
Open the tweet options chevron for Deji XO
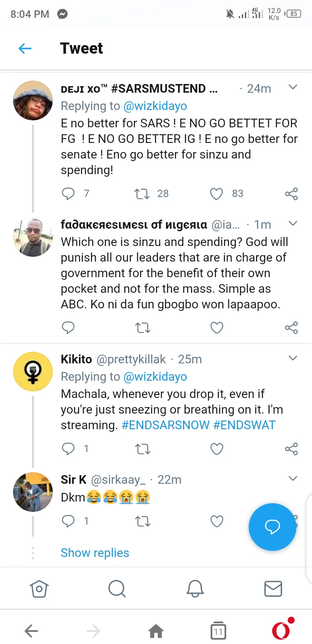[x=293, y=87]
